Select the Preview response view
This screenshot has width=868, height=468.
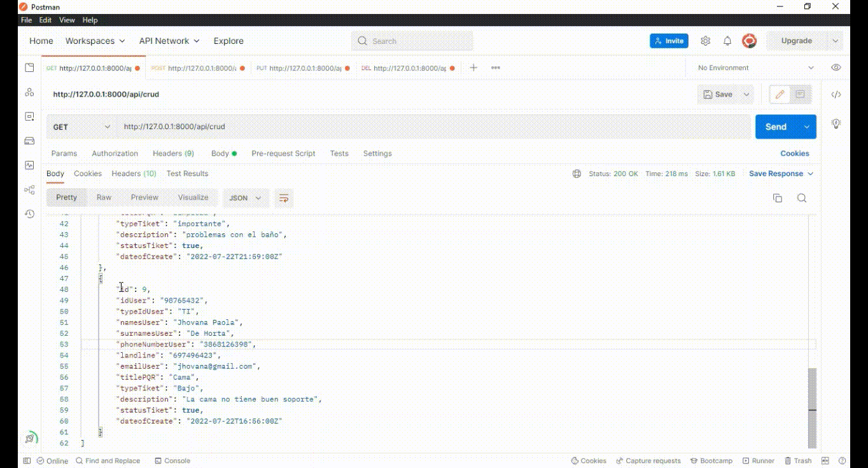point(144,198)
